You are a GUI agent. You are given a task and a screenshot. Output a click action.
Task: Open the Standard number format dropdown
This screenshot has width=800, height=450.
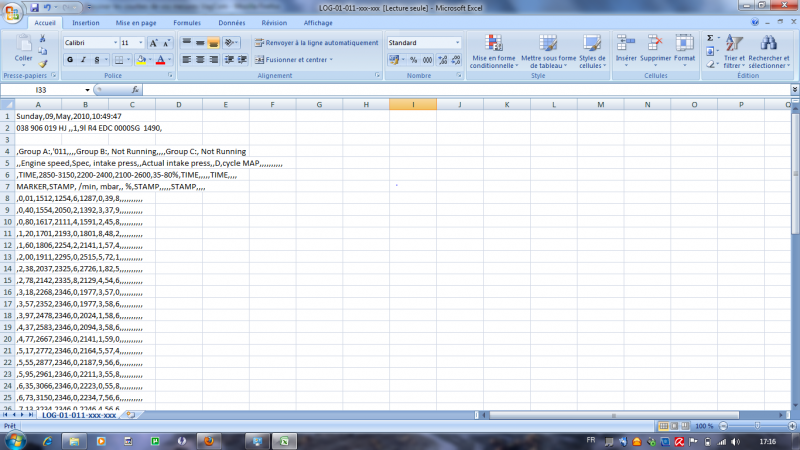click(458, 43)
